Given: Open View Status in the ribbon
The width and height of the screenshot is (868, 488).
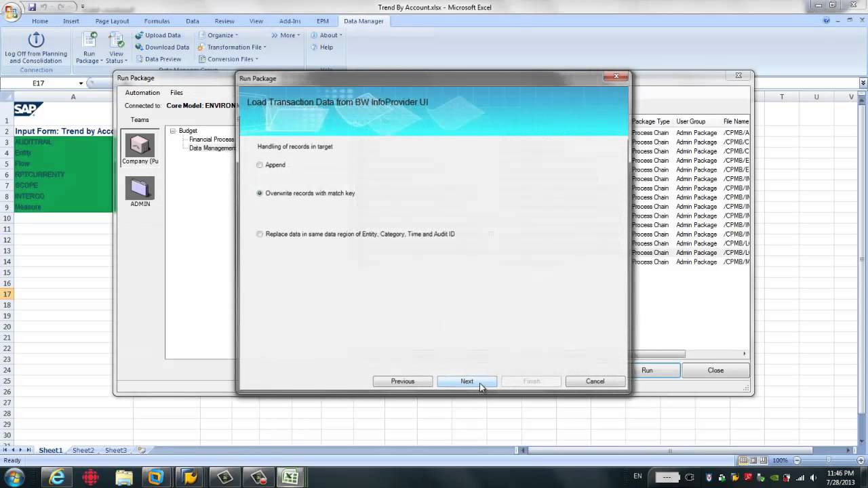Looking at the screenshot, I should (116, 48).
